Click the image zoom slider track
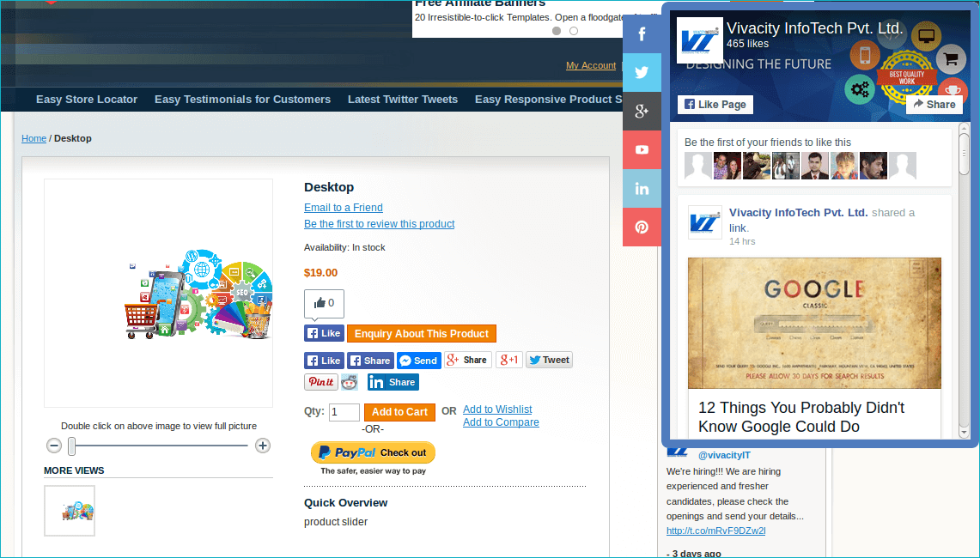Viewport: 980px width, 558px height. point(158,446)
